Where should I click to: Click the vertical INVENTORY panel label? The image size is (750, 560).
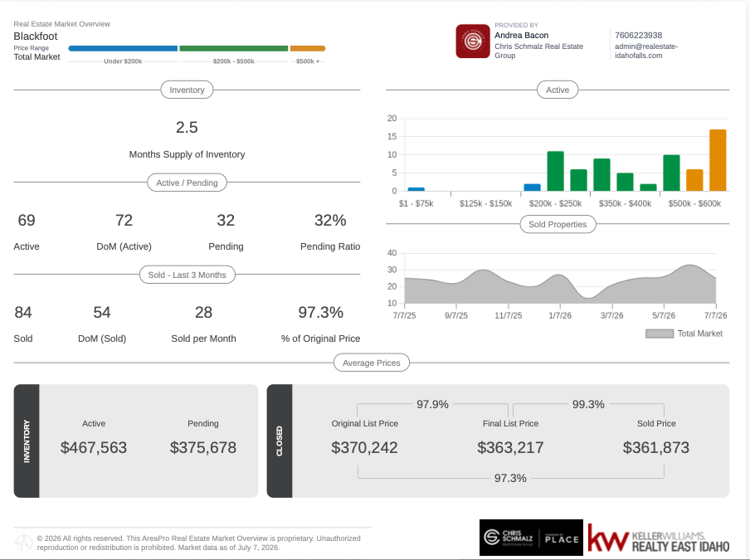click(x=27, y=441)
